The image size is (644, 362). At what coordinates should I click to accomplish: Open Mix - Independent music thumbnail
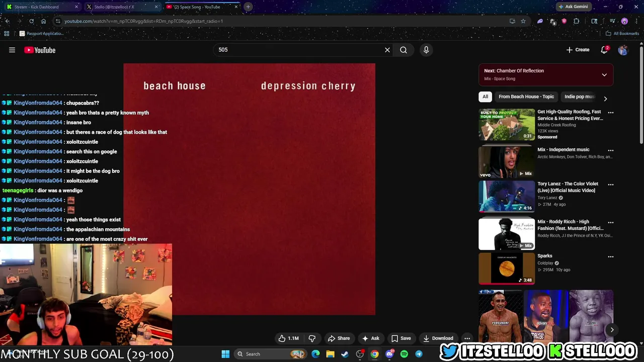point(507,162)
